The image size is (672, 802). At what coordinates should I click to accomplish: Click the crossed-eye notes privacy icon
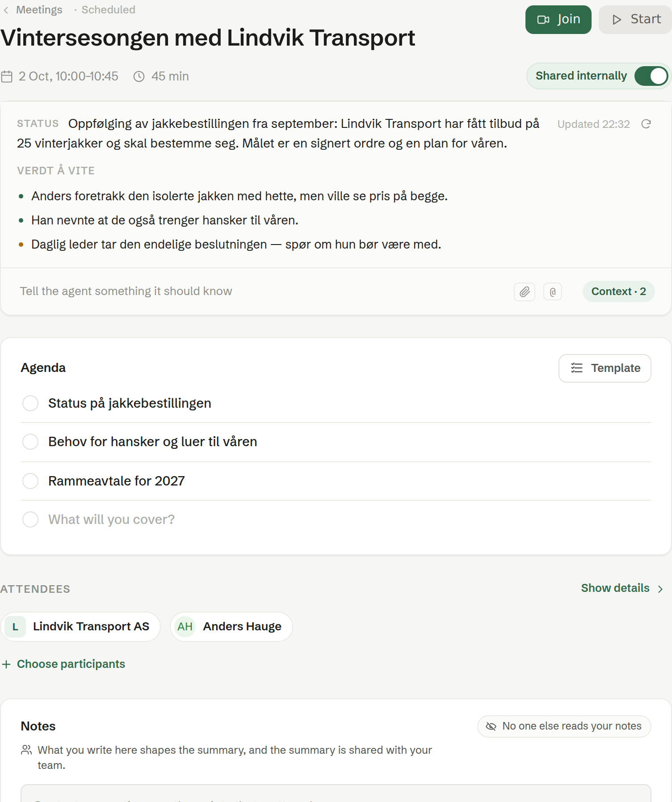coord(491,726)
